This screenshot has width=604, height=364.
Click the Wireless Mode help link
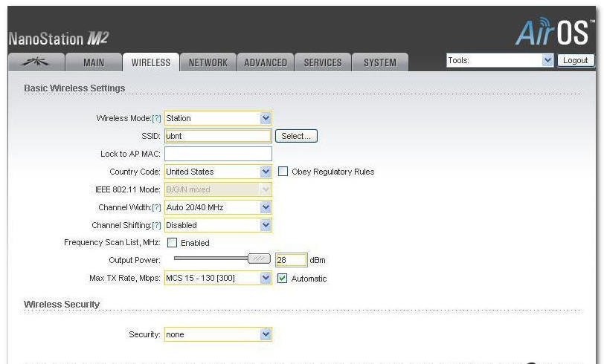click(156, 119)
